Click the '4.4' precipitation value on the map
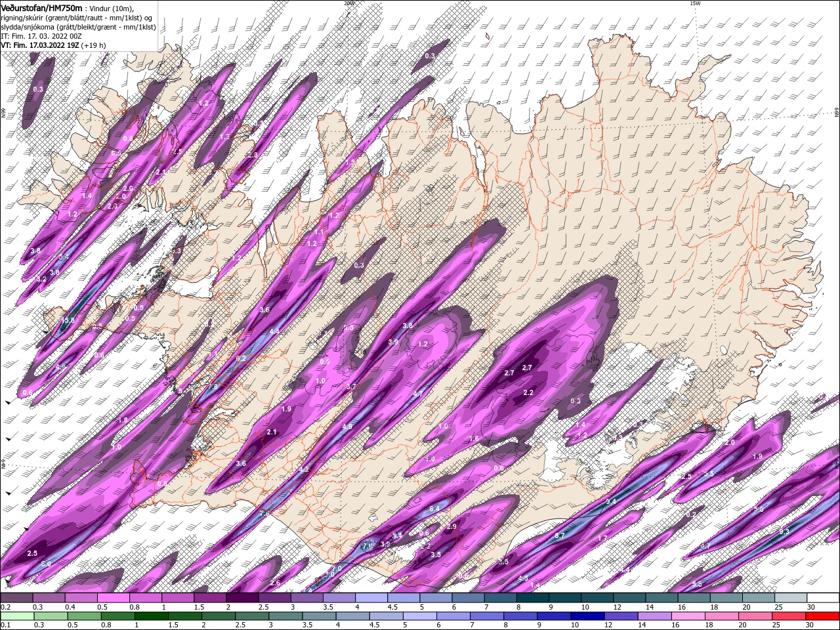The height and width of the screenshot is (630, 840). [x=274, y=331]
